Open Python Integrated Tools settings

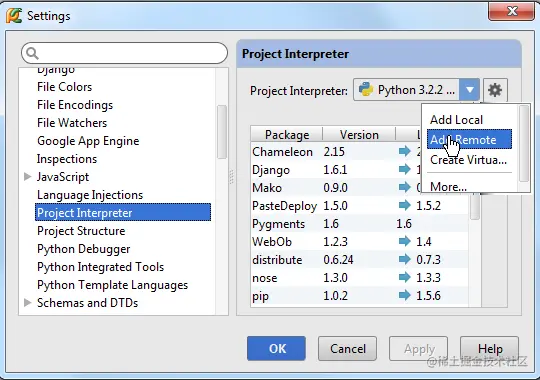(x=100, y=267)
